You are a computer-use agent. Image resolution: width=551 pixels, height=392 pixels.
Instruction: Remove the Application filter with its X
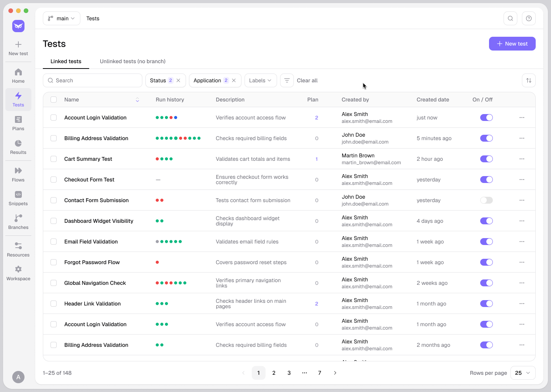coord(234,80)
